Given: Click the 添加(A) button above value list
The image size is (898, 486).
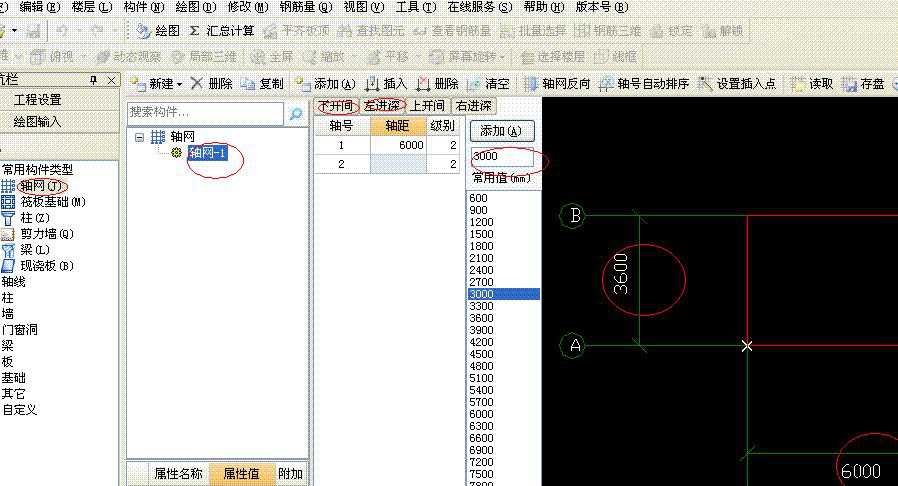Looking at the screenshot, I should click(x=502, y=131).
